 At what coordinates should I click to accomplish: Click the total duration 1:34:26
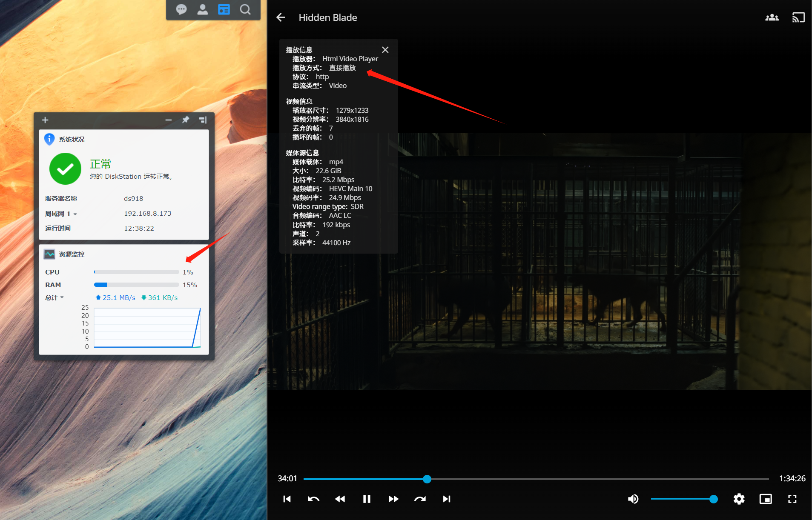pyautogui.click(x=792, y=479)
